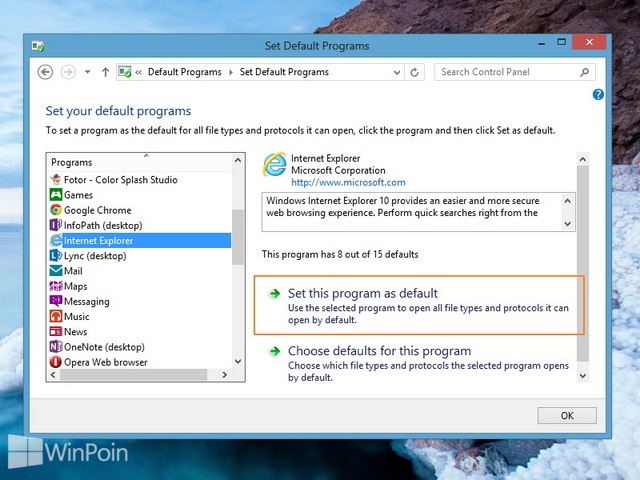
Task: Select the Music app icon
Action: pos(56,316)
